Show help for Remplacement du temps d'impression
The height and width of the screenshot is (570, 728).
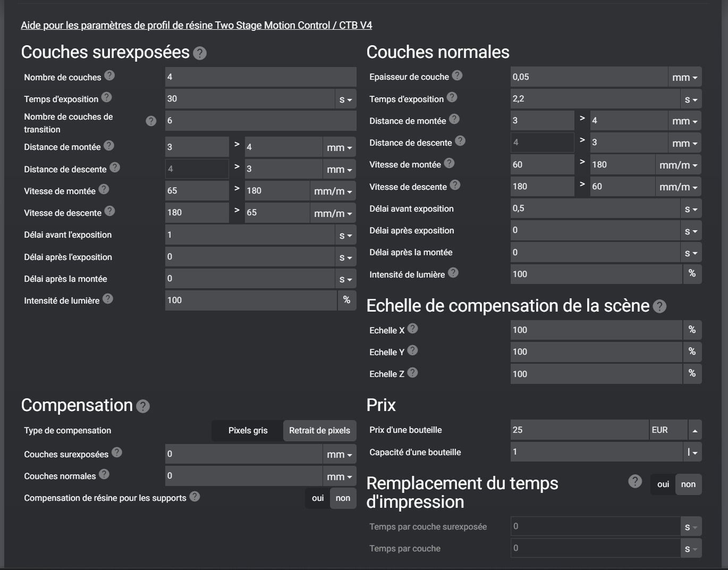pyautogui.click(x=635, y=481)
